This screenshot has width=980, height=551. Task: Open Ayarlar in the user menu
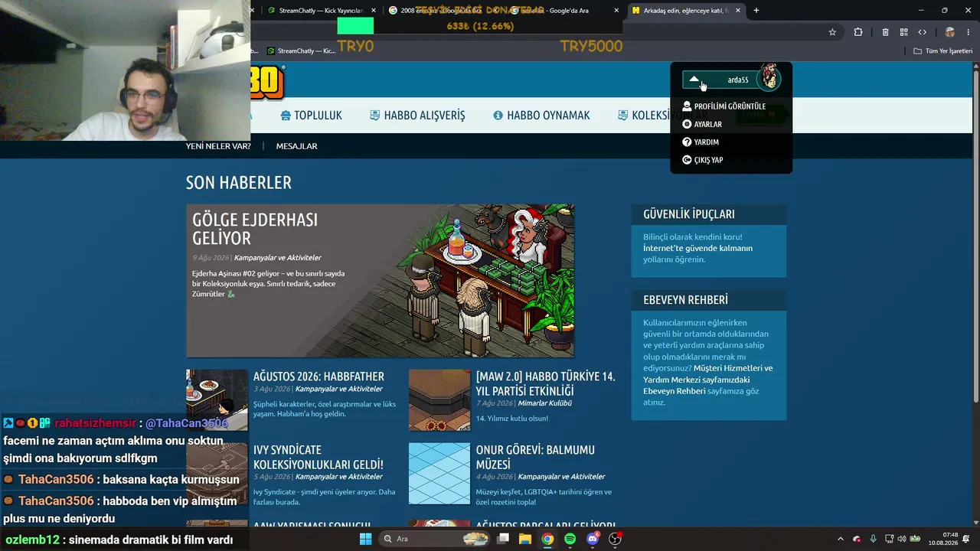702,124
